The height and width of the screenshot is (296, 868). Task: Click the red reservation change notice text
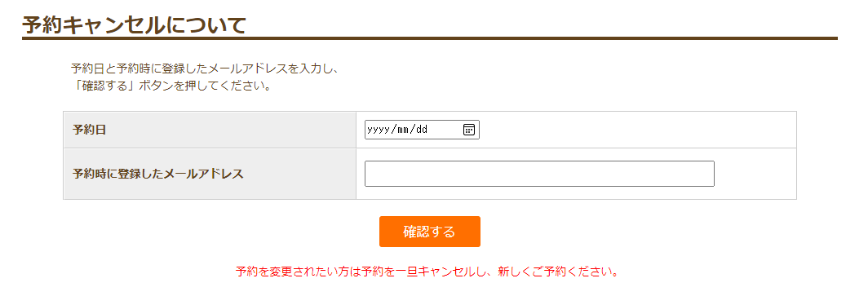427,272
